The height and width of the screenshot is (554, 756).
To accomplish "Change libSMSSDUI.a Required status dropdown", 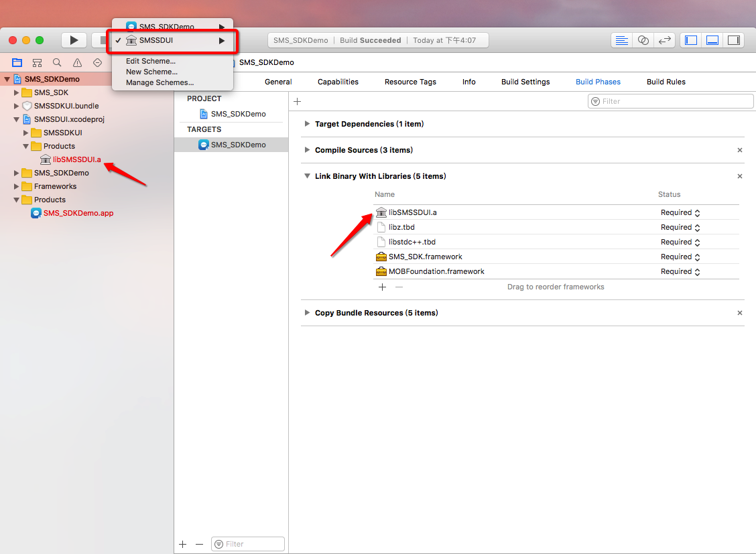I will point(680,213).
